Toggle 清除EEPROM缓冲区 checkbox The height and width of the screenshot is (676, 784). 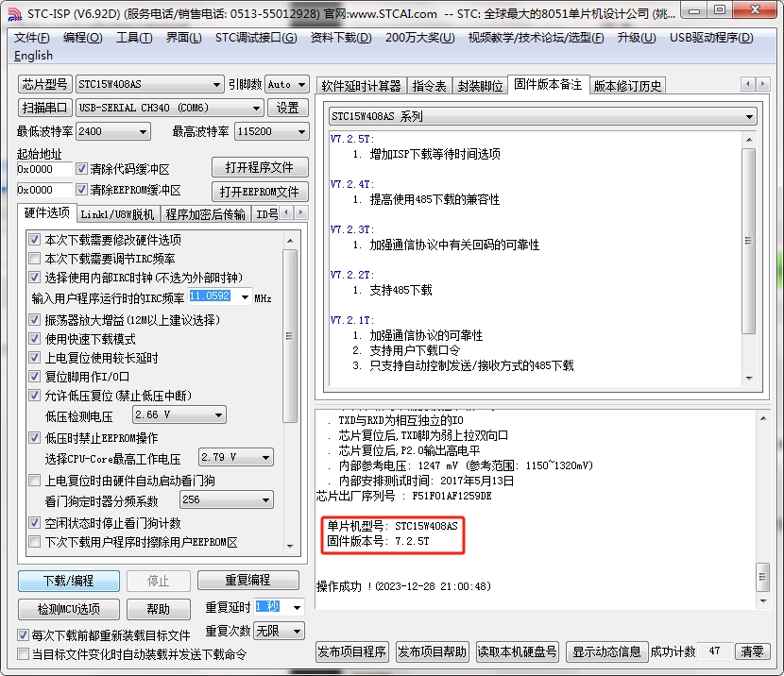81,190
